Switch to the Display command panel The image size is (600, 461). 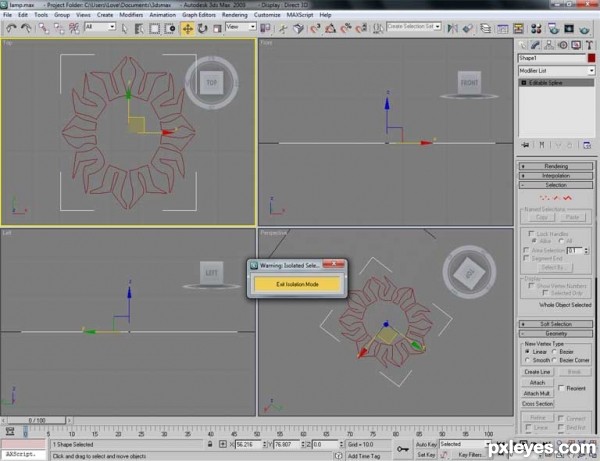(576, 45)
